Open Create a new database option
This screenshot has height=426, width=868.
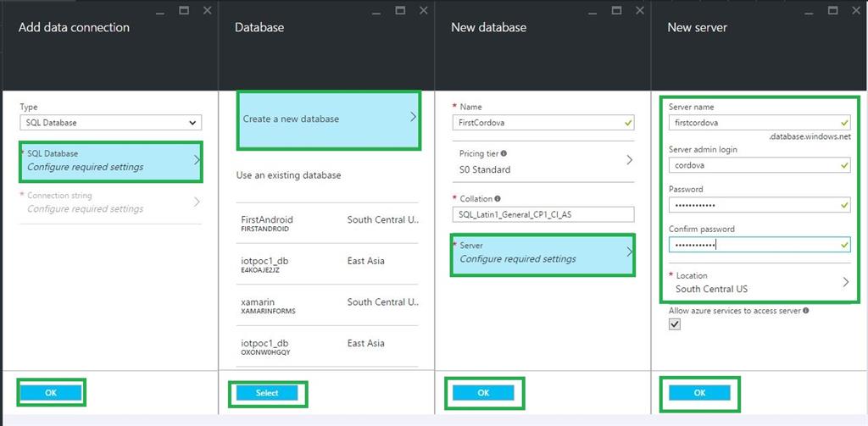(x=328, y=119)
